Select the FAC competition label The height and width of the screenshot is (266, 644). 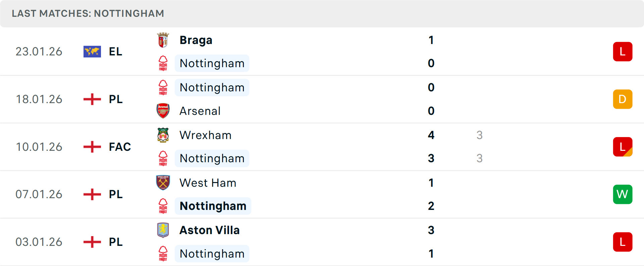tap(119, 147)
